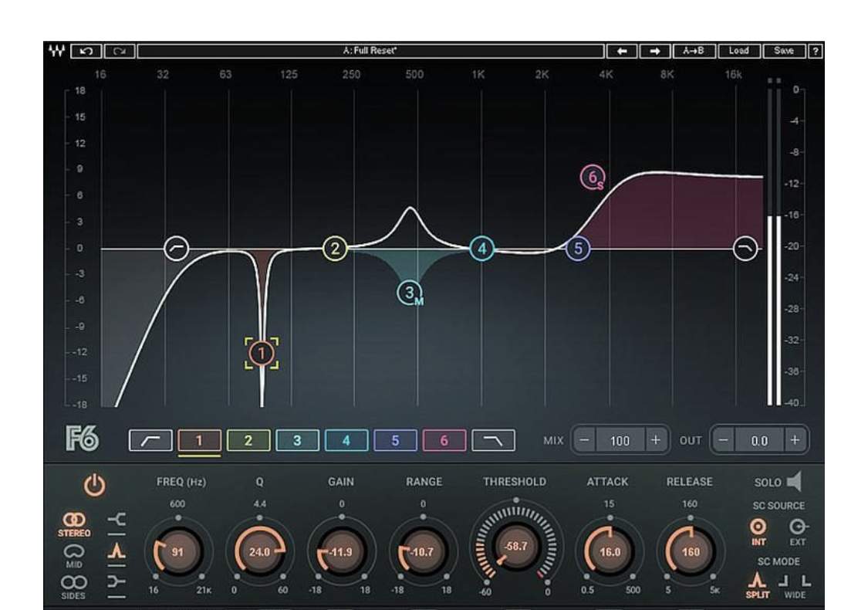
Task: Set sidechain source to INT
Action: point(758,532)
